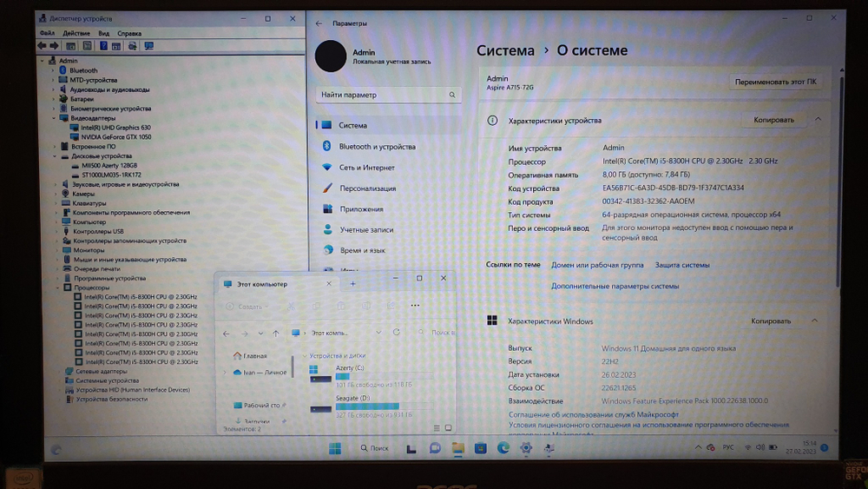The image size is (868, 489).
Task: Switch File Explorer to large thumbnails view
Action: point(448,428)
